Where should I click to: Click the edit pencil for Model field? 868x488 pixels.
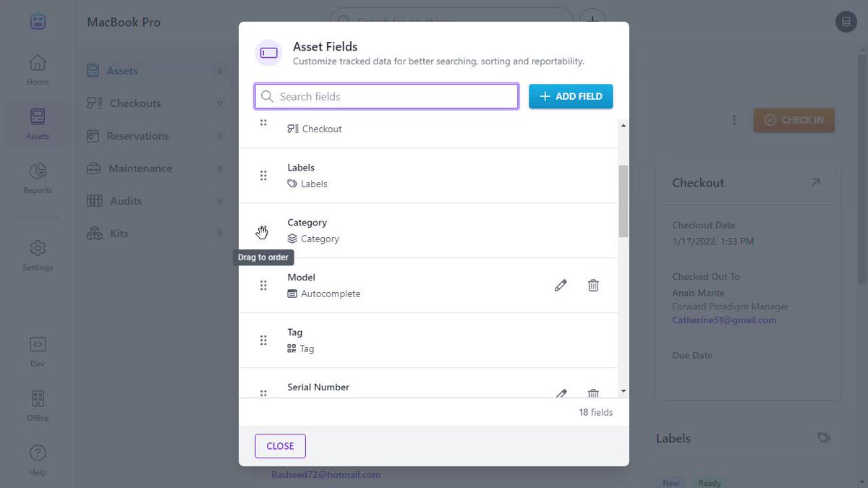tap(561, 286)
